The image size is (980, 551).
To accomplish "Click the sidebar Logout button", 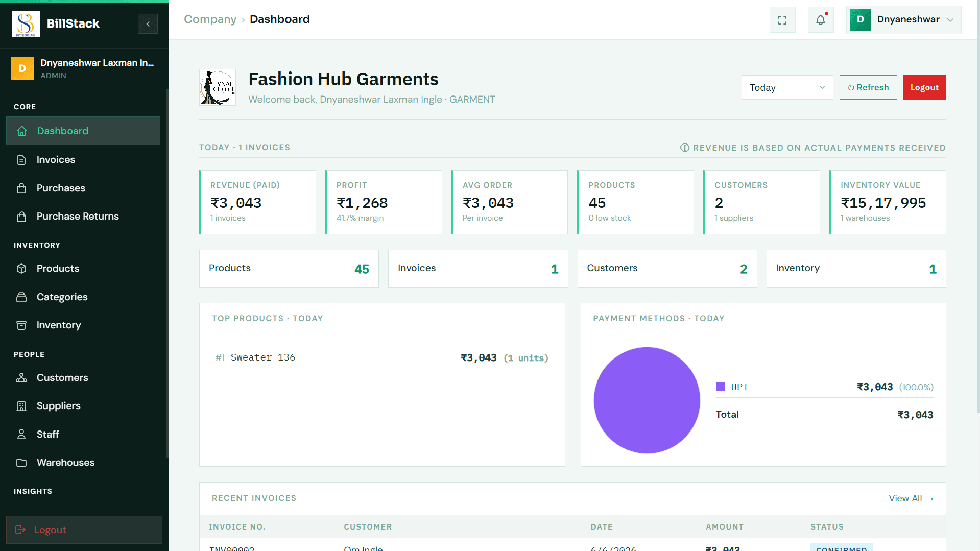I will 84,530.
